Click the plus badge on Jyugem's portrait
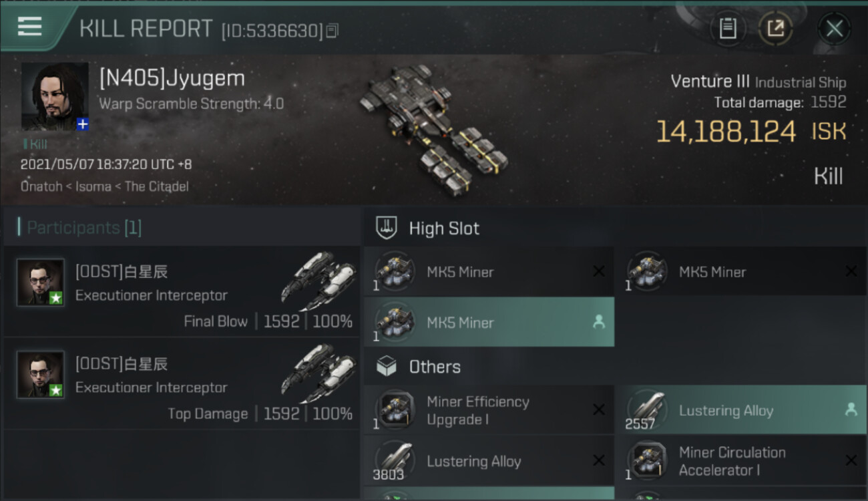This screenshot has width=868, height=501. (82, 124)
